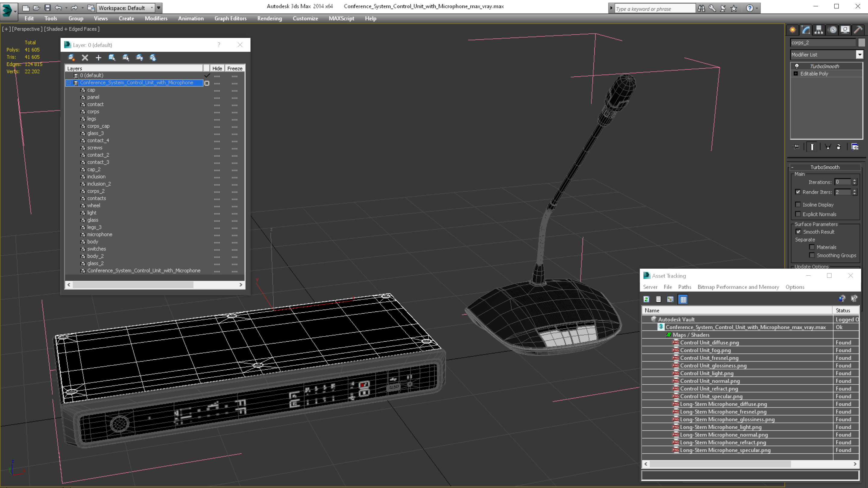Screen dimensions: 868x488
Task: Open the Display command panel tab
Action: pos(845,30)
